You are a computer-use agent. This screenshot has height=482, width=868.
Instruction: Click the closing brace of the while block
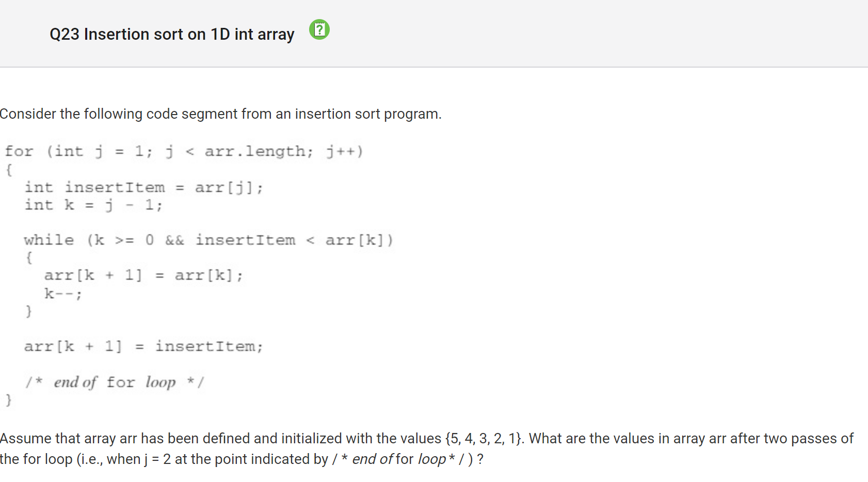coord(29,311)
